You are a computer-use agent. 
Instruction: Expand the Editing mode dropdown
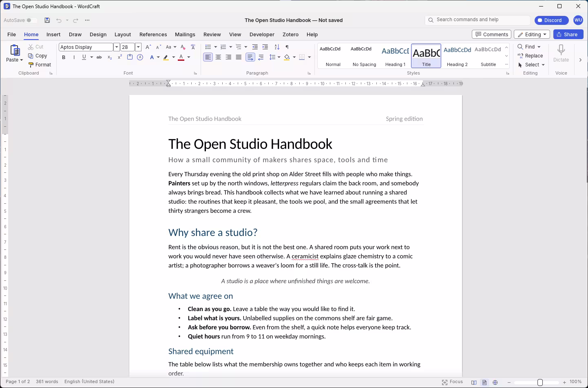(x=532, y=35)
